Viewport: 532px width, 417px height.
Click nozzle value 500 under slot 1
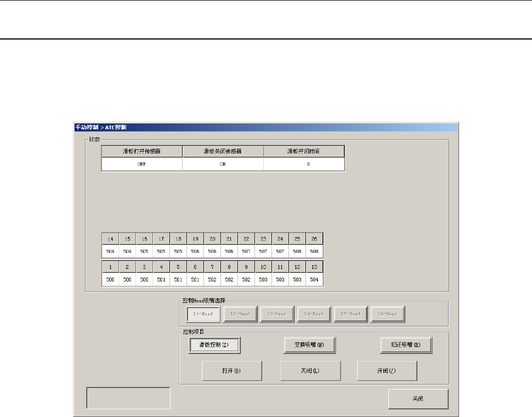[110, 280]
